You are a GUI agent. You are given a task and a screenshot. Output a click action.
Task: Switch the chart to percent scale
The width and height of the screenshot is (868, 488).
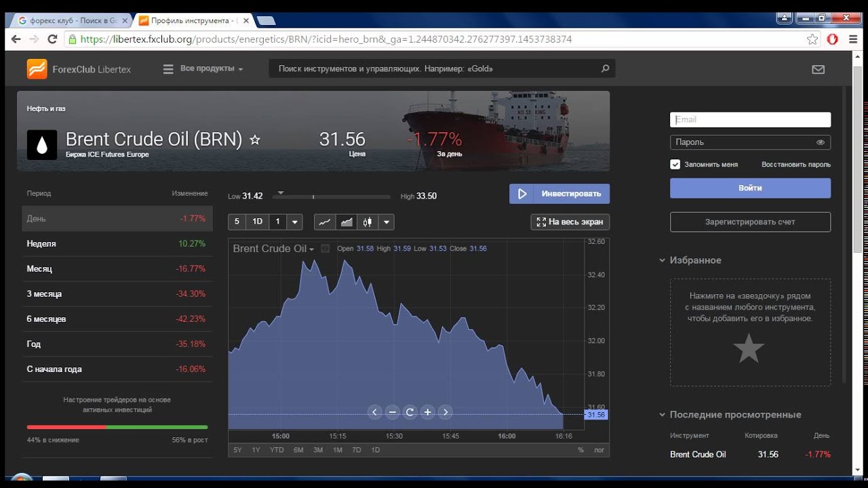coord(580,450)
